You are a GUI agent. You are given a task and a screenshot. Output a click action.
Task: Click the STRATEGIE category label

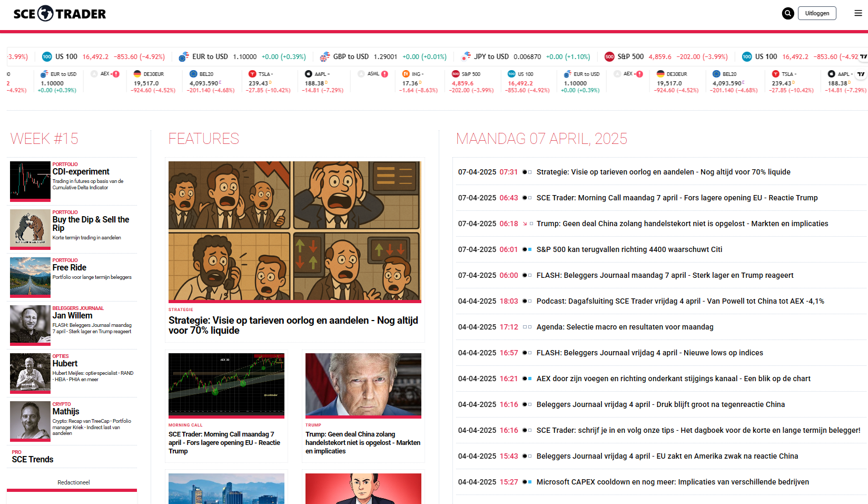click(181, 310)
